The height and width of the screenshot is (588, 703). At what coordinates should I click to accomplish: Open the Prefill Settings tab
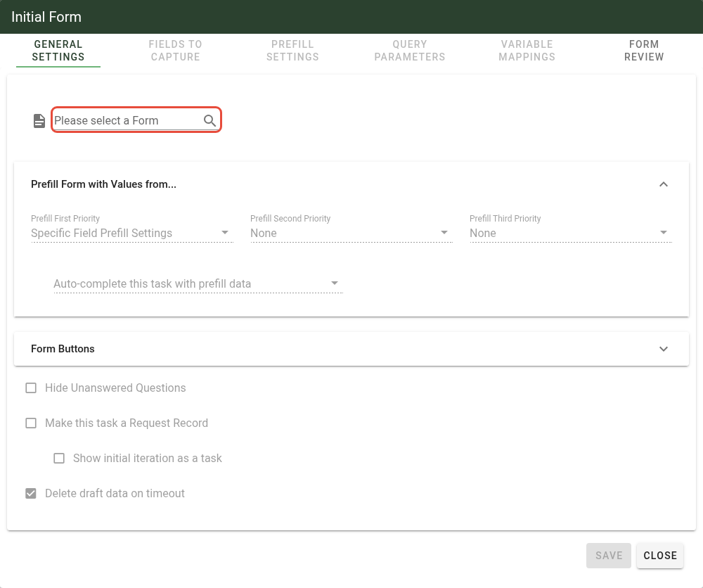coord(292,50)
